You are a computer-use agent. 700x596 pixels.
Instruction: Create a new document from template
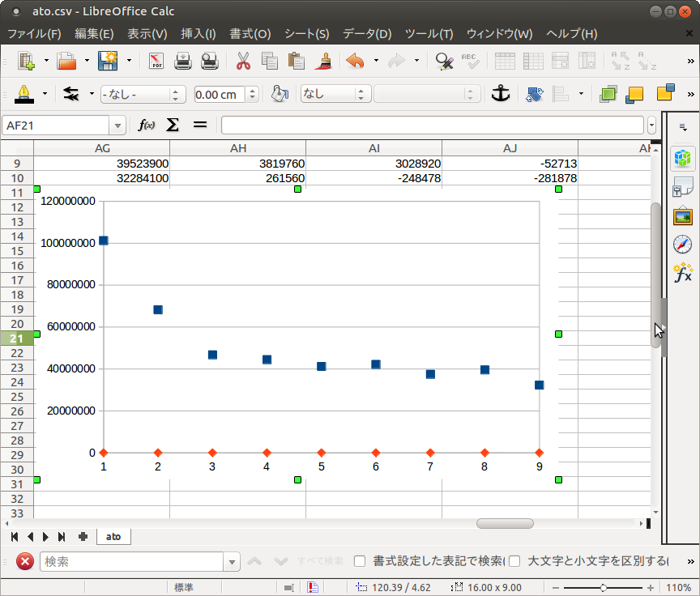tap(26, 61)
